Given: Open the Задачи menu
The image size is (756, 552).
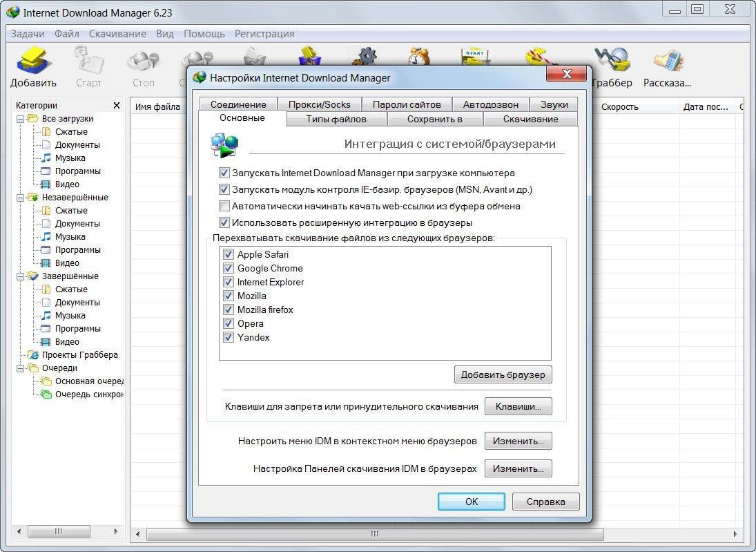Looking at the screenshot, I should pos(28,34).
